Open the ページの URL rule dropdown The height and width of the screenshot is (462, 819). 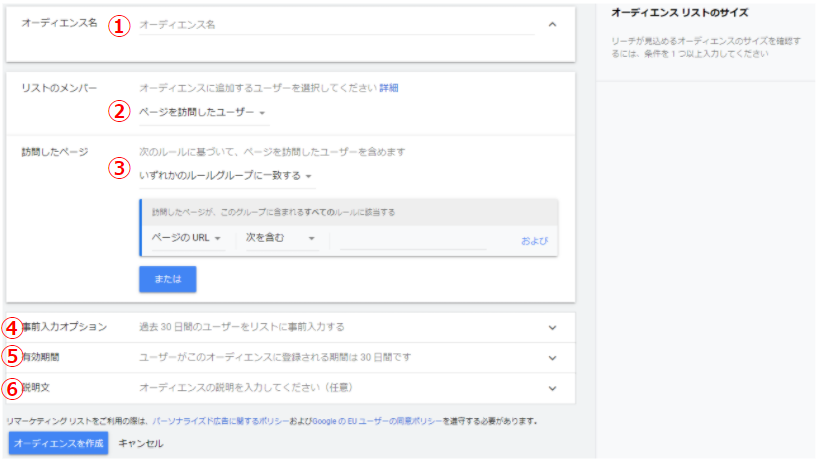point(186,238)
